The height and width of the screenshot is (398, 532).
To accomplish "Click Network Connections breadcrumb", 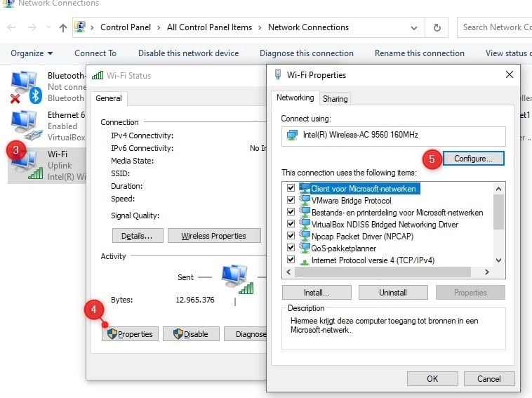I will tap(308, 27).
